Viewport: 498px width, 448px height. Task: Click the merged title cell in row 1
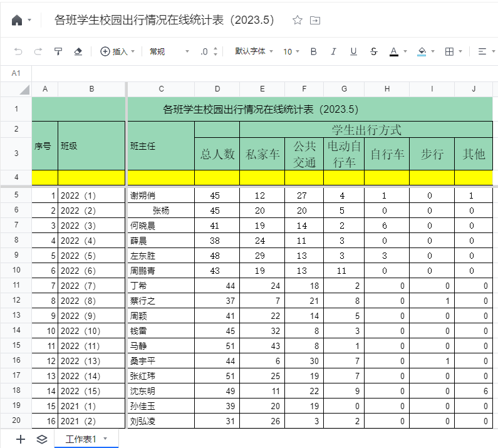click(262, 109)
